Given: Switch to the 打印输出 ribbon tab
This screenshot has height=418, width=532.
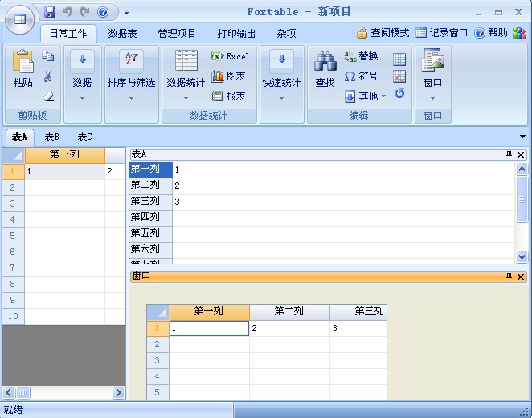Looking at the screenshot, I should [236, 33].
